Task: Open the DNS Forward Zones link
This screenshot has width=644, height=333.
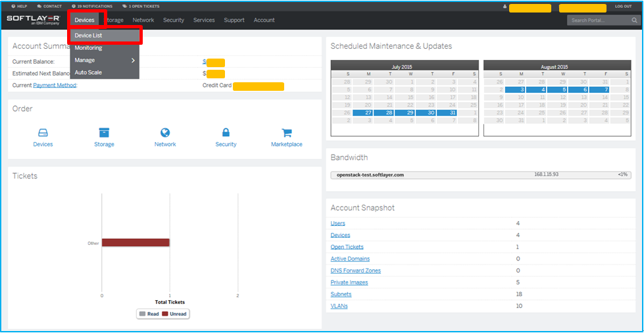Action: (x=356, y=271)
